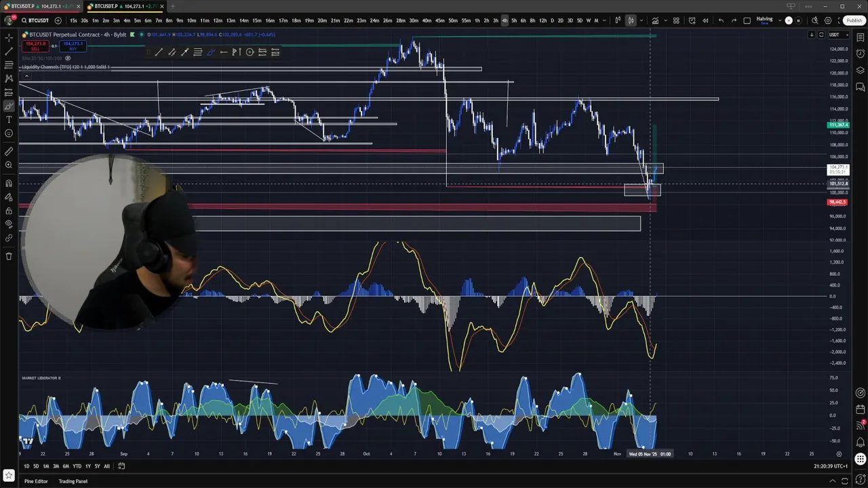Viewport: 868px width, 488px height.
Task: Toggle EMA indicator visibility eye
Action: 68,58
